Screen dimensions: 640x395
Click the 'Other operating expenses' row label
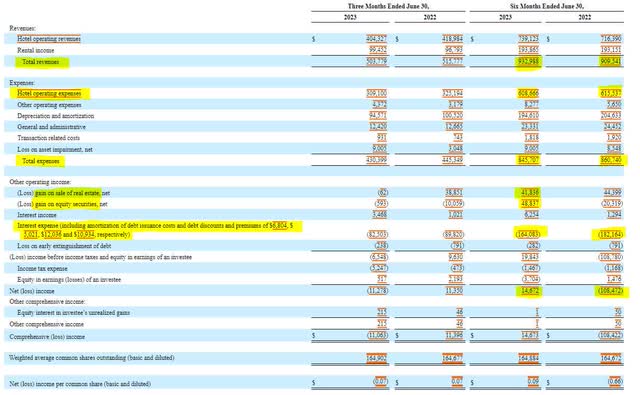pyautogui.click(x=49, y=105)
